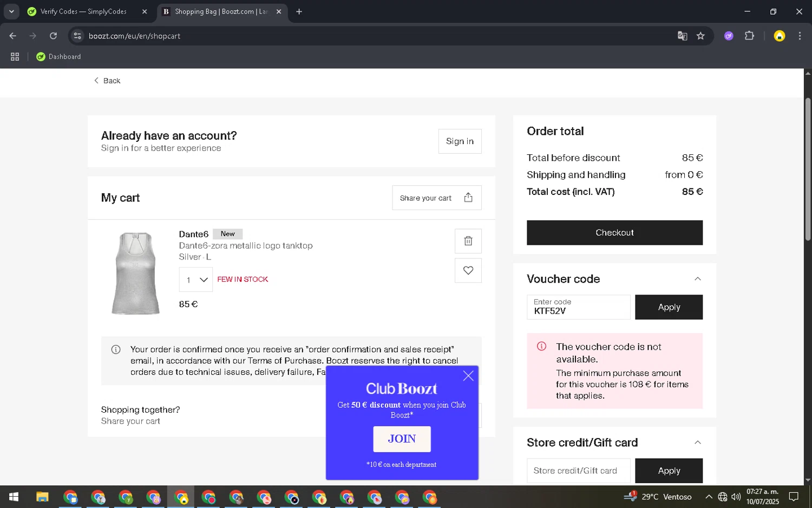
Task: Click the 'Shopping together?' text
Action: pyautogui.click(x=140, y=409)
